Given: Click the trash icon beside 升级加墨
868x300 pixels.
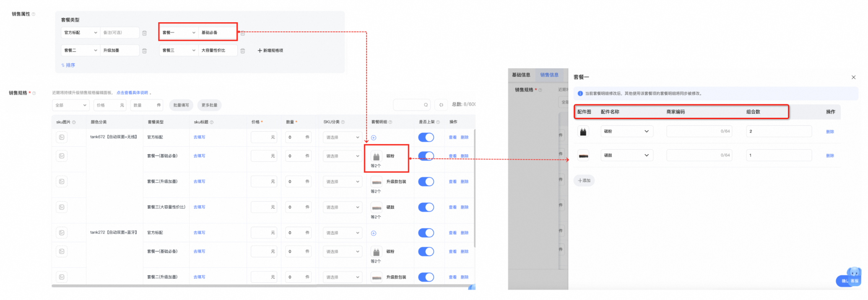Looking at the screenshot, I should click(144, 51).
